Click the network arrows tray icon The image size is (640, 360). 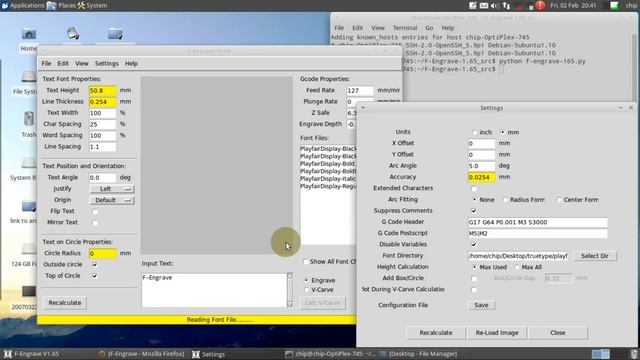tap(507, 5)
